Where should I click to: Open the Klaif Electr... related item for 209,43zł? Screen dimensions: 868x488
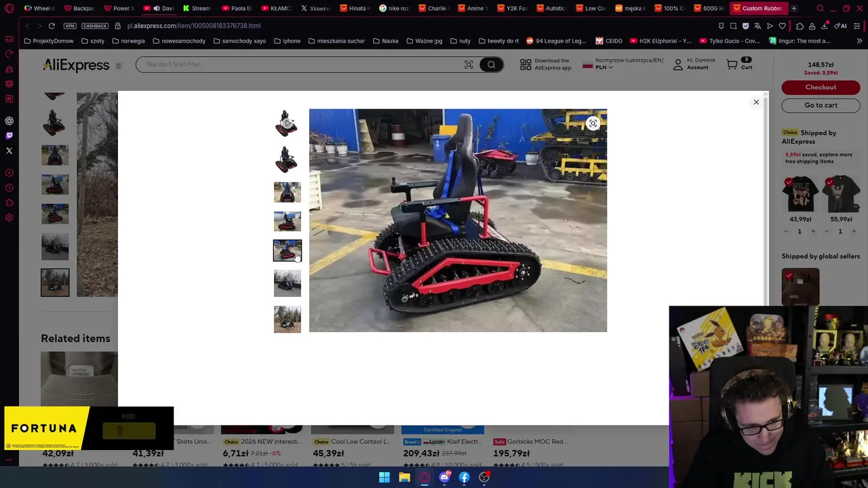pos(442,441)
